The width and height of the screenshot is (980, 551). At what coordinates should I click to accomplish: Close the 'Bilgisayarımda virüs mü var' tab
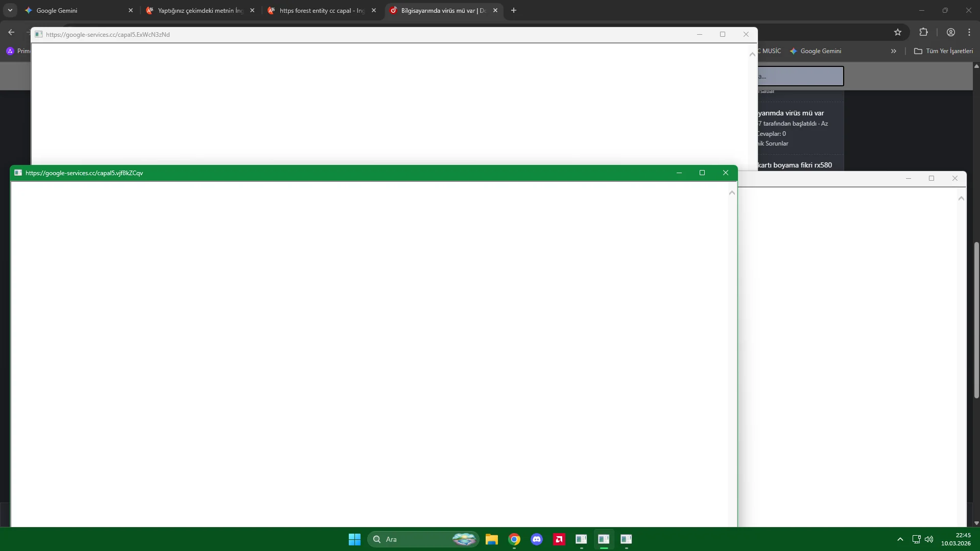(495, 10)
